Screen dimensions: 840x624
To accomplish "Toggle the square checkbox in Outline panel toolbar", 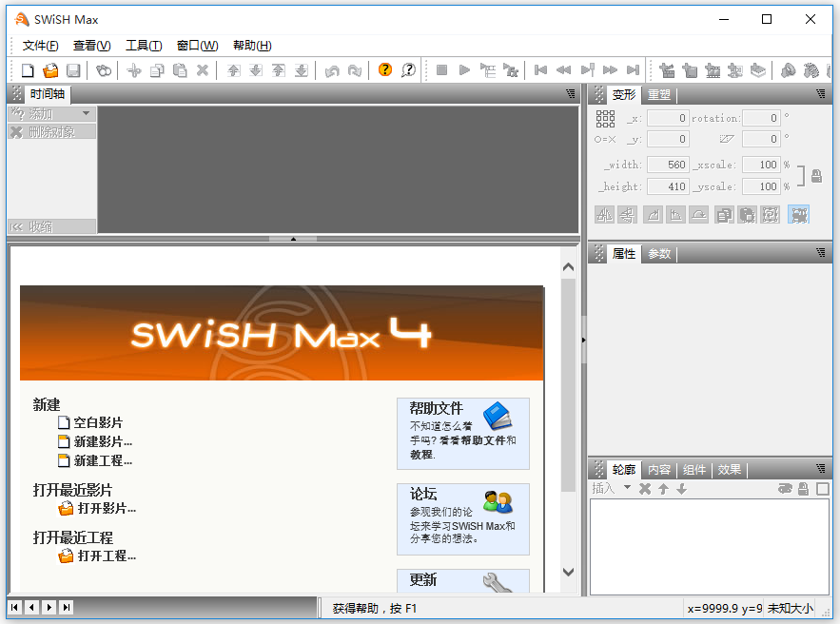I will (822, 489).
